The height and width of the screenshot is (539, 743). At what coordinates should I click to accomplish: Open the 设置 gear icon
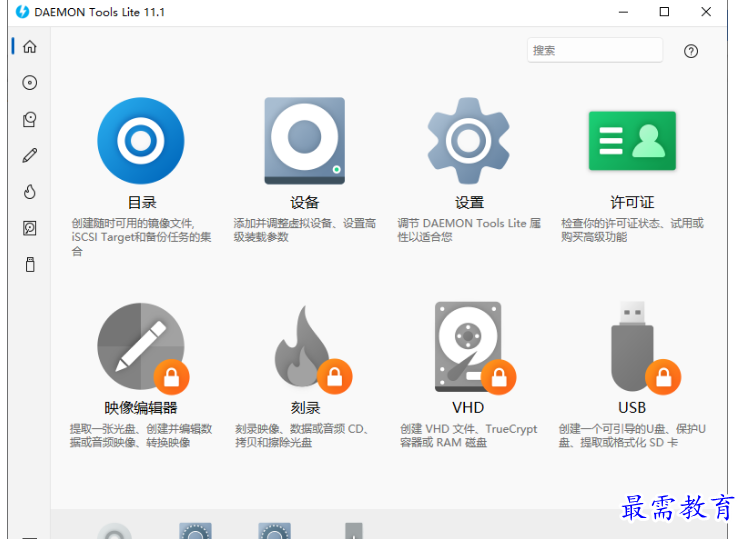tap(469, 141)
